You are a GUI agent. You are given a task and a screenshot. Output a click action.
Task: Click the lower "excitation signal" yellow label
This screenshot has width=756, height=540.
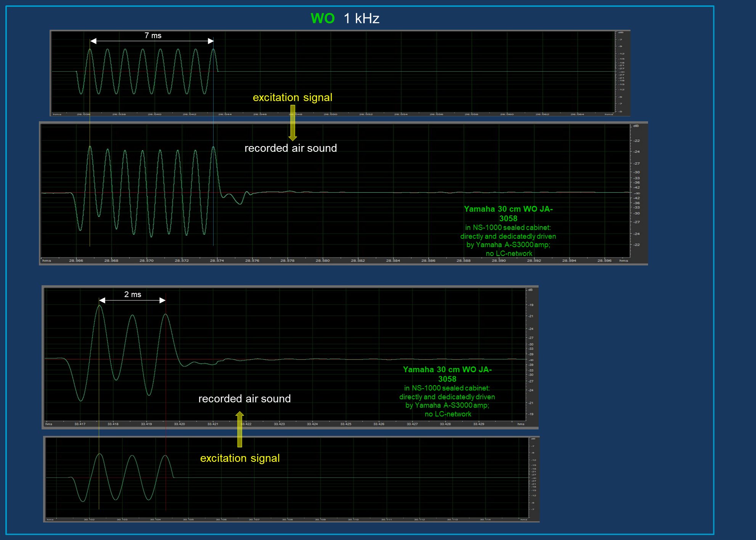tap(240, 458)
